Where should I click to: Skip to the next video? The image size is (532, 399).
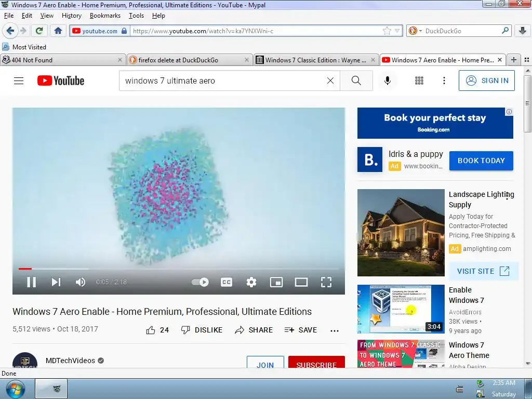click(56, 282)
